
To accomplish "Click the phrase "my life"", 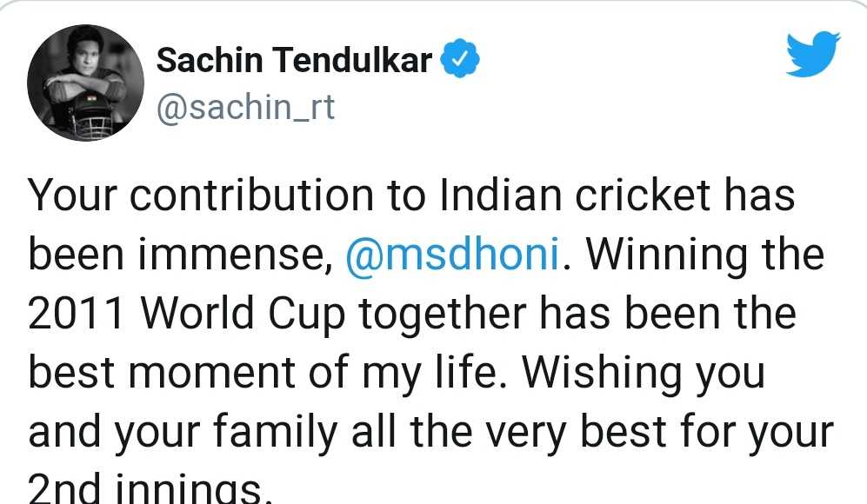I will [435, 373].
